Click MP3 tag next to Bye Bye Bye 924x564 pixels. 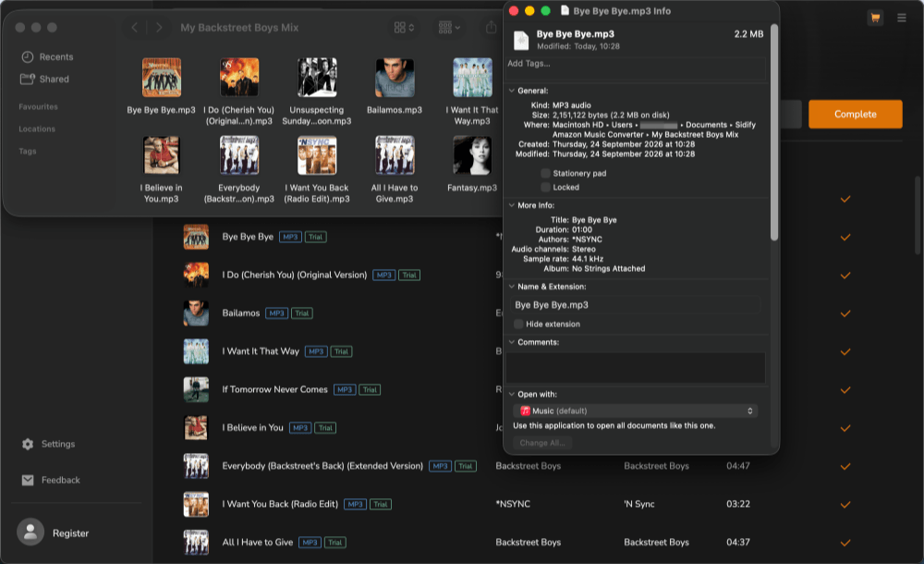290,237
